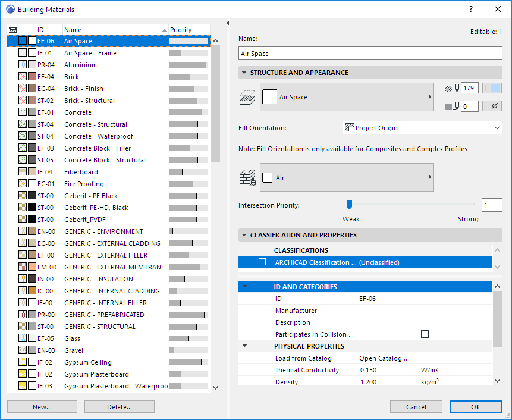Click the question mark help button
The image size is (512, 420).
click(471, 10)
